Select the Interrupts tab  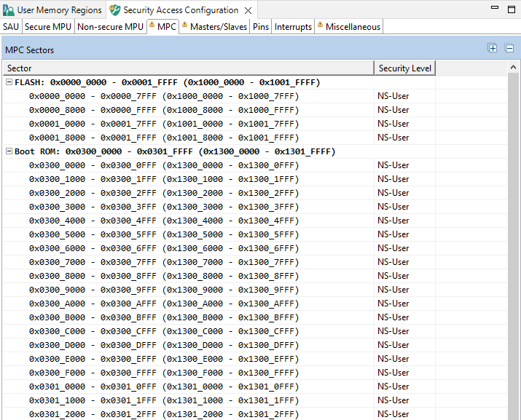point(293,27)
